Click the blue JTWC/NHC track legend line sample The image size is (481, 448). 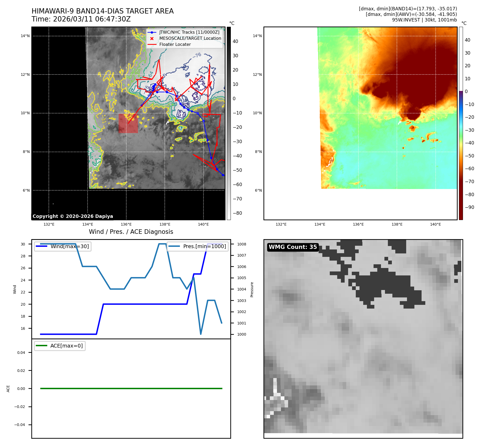152,32
